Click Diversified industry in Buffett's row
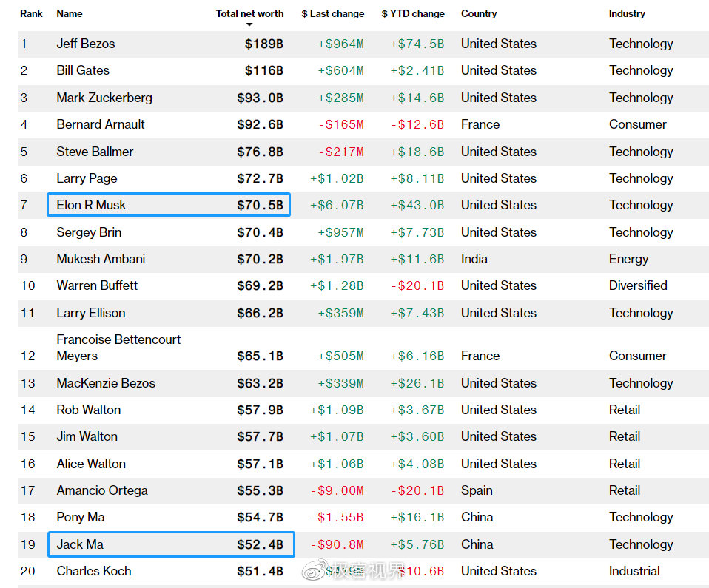This screenshot has width=709, height=588. point(638,285)
